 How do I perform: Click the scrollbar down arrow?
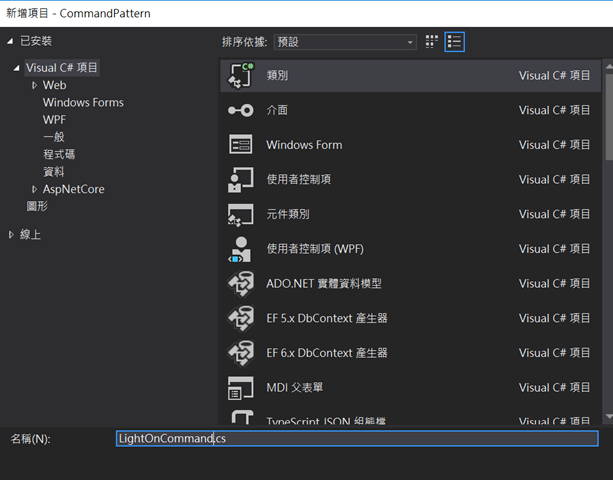point(609,417)
